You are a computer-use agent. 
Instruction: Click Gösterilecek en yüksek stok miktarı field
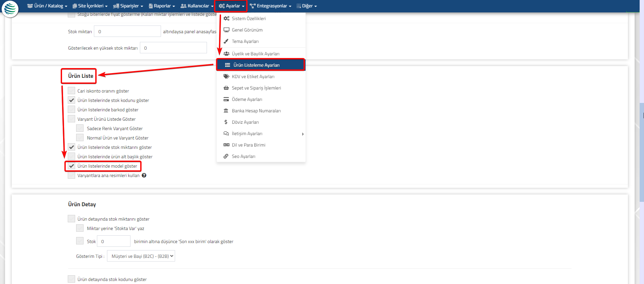click(173, 48)
